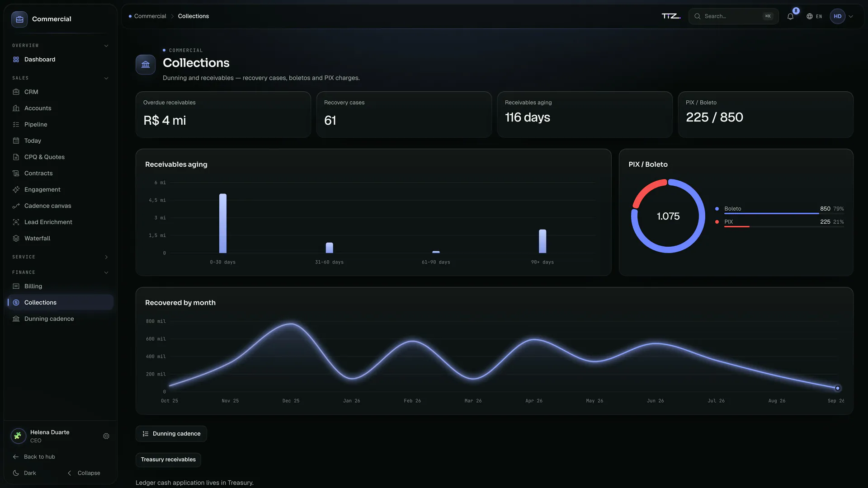
Task: Click the Boleto legend progress bar
Action: (x=784, y=213)
